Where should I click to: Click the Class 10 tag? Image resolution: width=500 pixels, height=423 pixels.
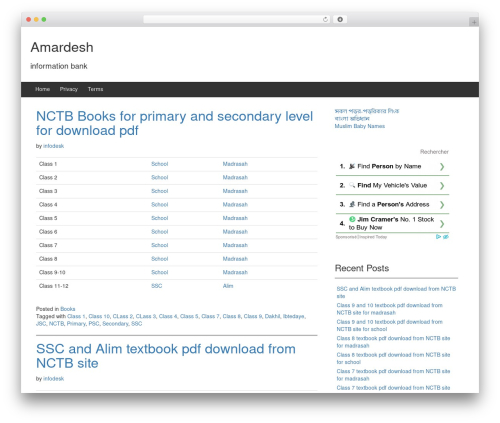pos(99,316)
